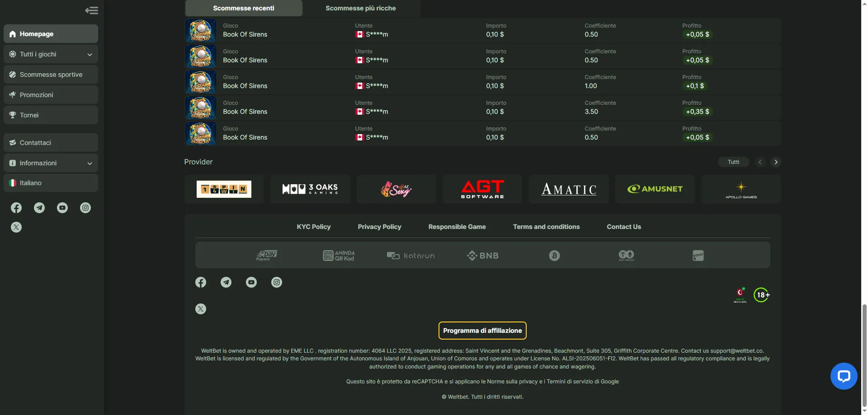Collapse the sidebar with the menu icon
The width and height of the screenshot is (868, 415).
pyautogui.click(x=91, y=10)
